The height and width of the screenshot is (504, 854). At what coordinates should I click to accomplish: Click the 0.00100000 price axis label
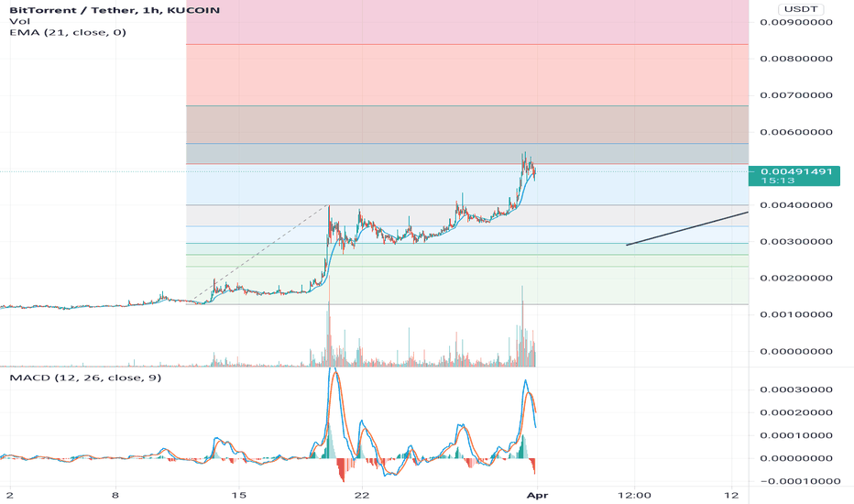click(x=796, y=314)
